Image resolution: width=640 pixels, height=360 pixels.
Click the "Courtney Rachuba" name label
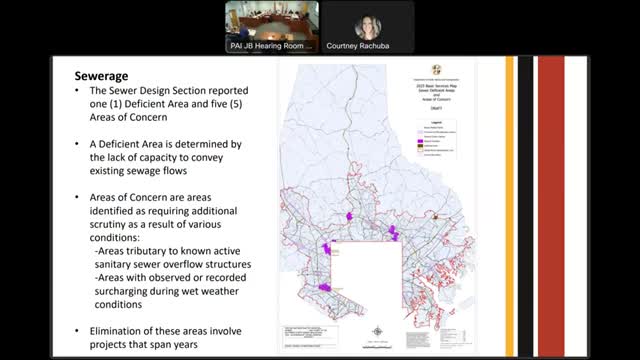click(358, 46)
